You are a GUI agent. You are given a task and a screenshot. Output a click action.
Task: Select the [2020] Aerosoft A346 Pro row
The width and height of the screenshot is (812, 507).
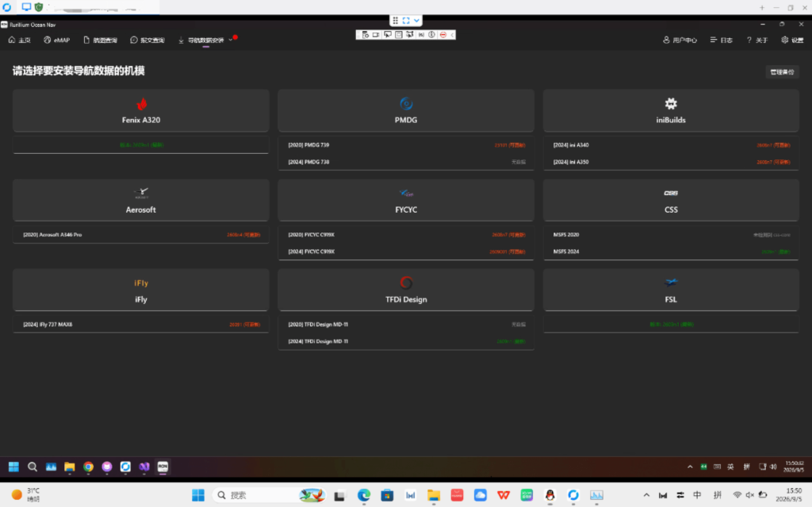(x=141, y=235)
